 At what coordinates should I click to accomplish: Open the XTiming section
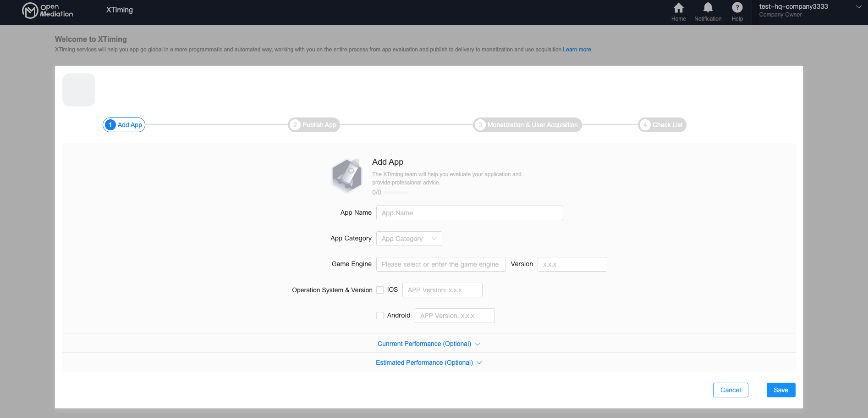pos(120,10)
